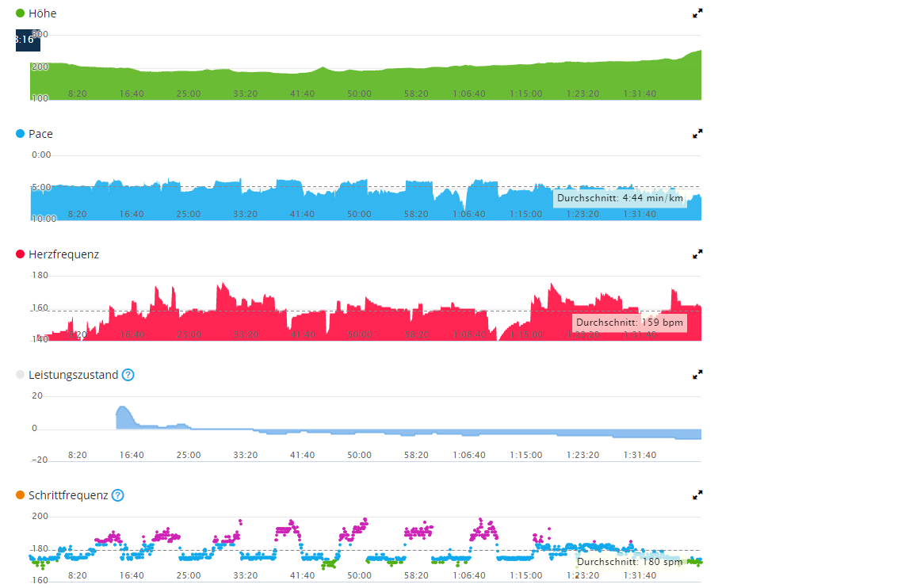913x588 pixels.
Task: Click the 58:20 time label in Pace chart
Action: pyautogui.click(x=416, y=214)
